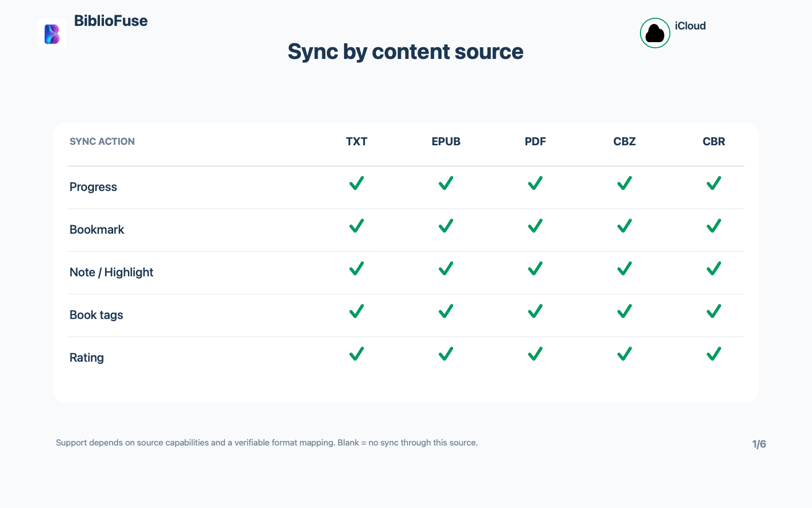Screen dimensions: 812x508
Task: Click the PDF column header
Action: 535,142
